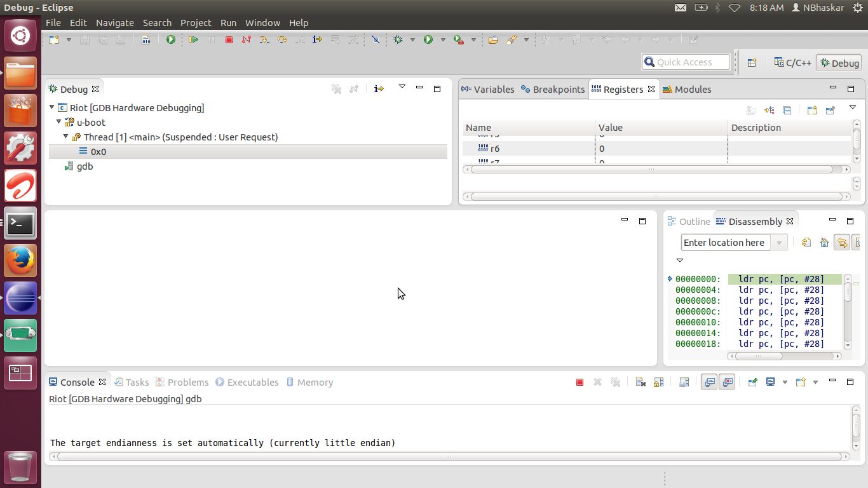
Task: Click the Quick Access search field
Action: [x=686, y=62]
